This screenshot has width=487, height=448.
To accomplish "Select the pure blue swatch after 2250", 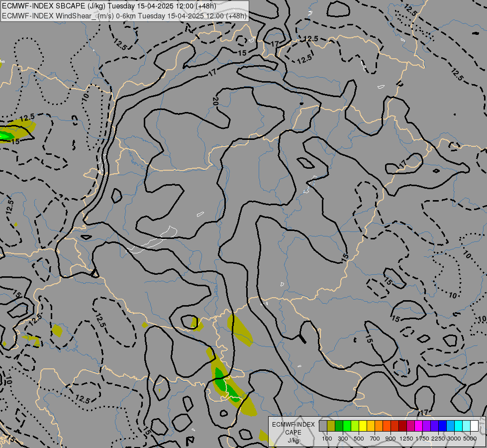I will tap(443, 426).
